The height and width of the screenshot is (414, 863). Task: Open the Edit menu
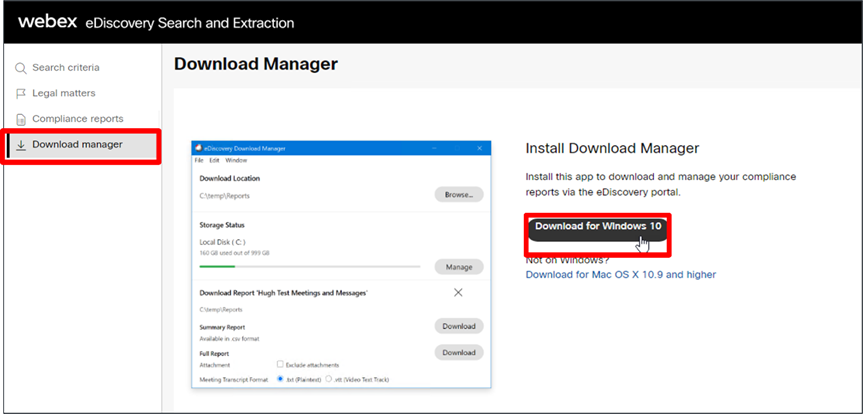pos(214,160)
